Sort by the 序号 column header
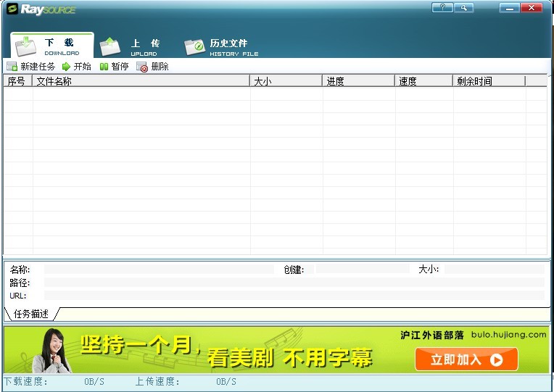The image size is (554, 392). pos(17,81)
